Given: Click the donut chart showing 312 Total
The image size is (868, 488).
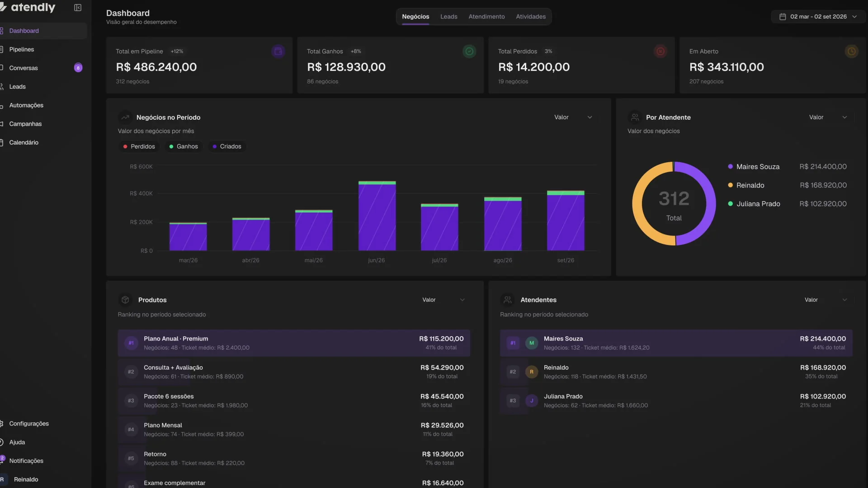Looking at the screenshot, I should [674, 204].
